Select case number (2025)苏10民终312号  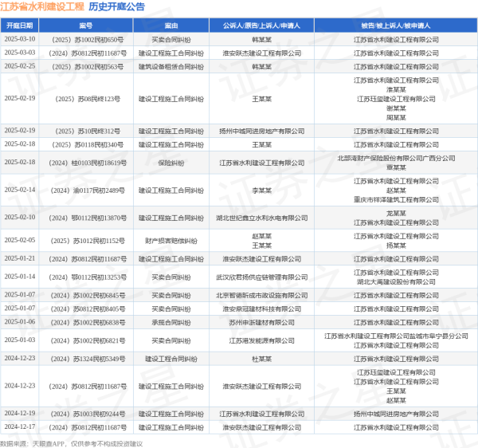pos(86,132)
